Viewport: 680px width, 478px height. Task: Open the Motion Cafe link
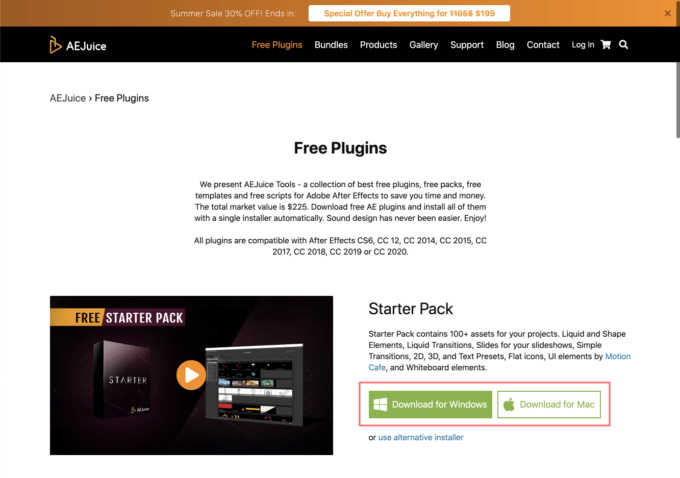click(618, 356)
